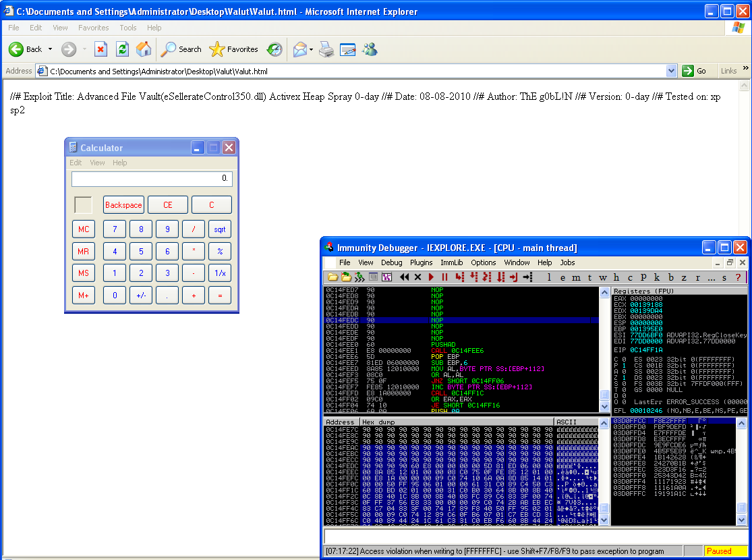Show CPU window with the 'c' toolbar button

coord(630,277)
